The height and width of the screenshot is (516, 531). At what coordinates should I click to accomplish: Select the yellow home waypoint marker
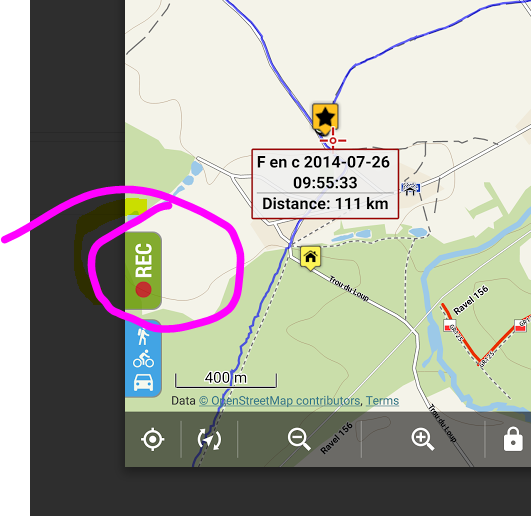tap(310, 258)
